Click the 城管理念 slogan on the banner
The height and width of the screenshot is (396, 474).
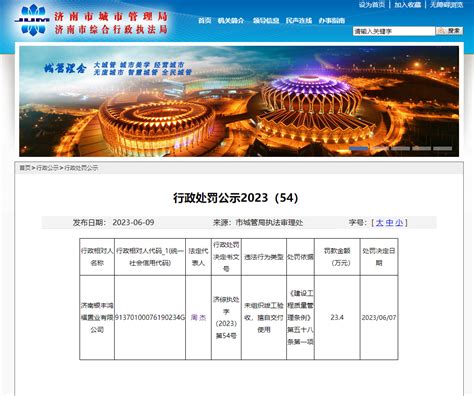coord(65,69)
